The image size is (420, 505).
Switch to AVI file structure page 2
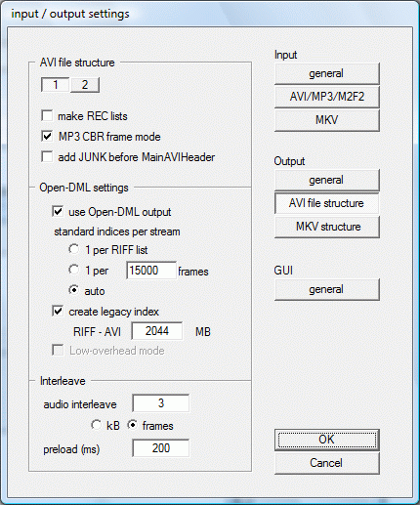tap(85, 85)
